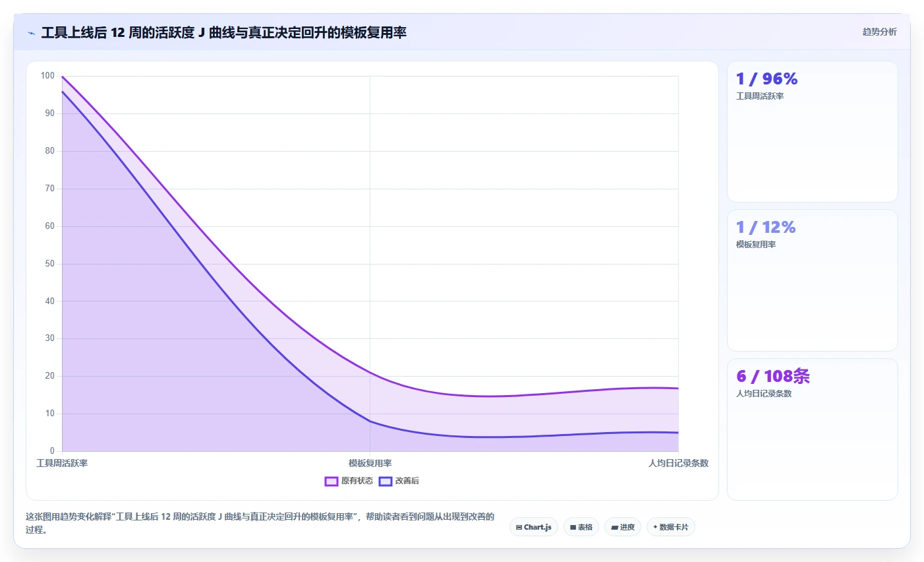Select the 1 / 12% 模板复用率 card

[813, 280]
